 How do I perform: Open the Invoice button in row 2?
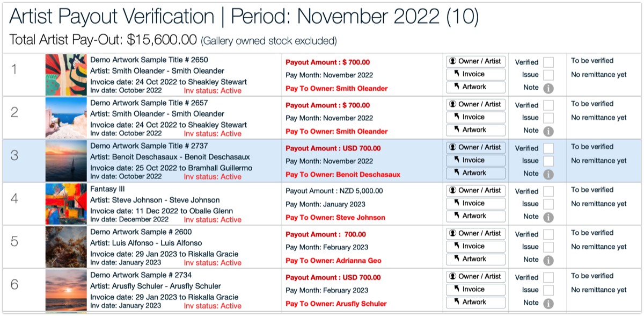point(475,117)
